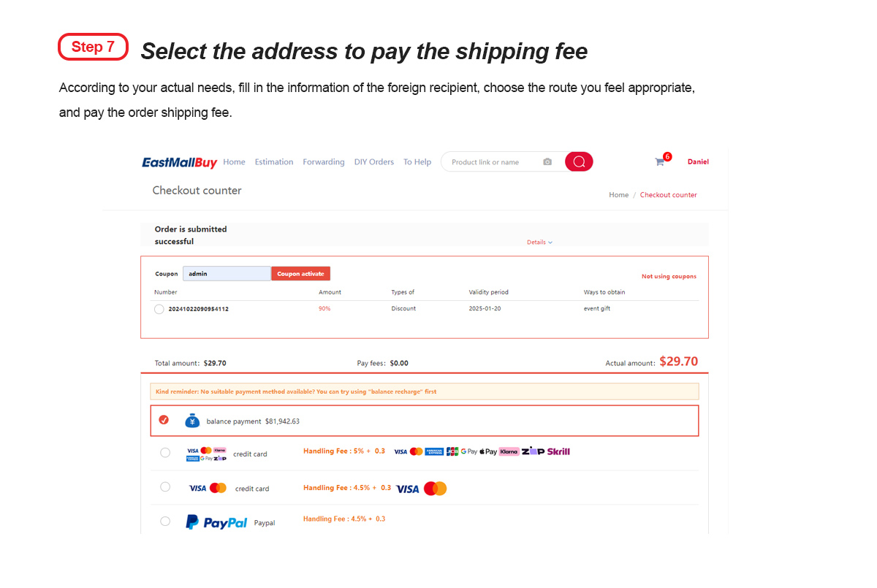Click the coupon code input field
The image size is (877, 588).
[227, 274]
